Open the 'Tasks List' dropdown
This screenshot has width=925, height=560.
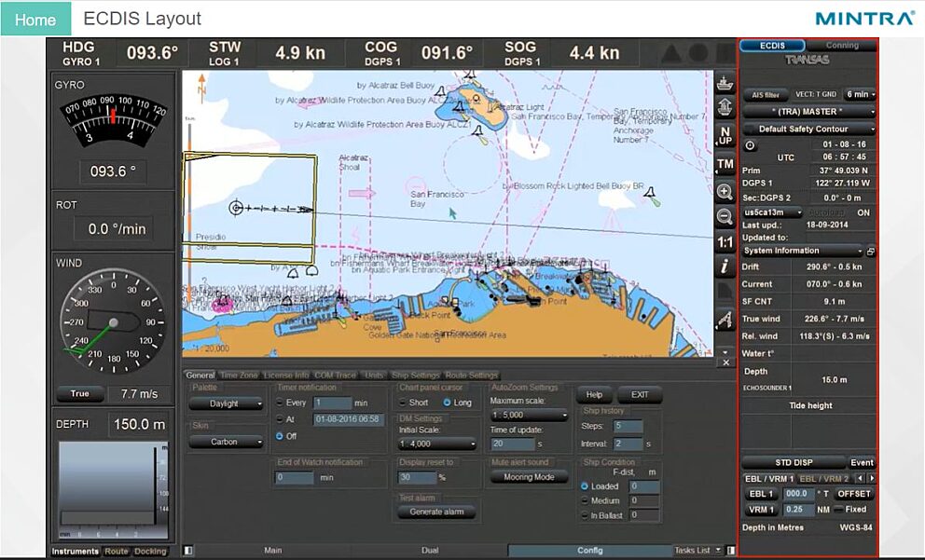click(697, 550)
